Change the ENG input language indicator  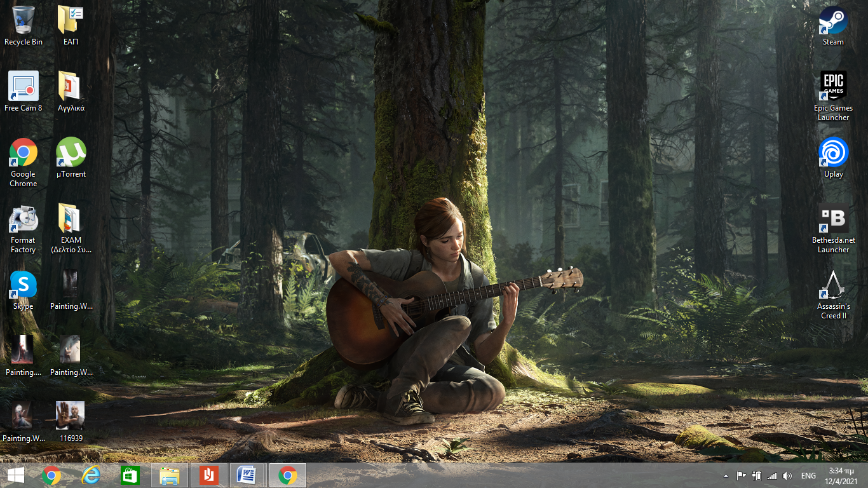click(808, 475)
